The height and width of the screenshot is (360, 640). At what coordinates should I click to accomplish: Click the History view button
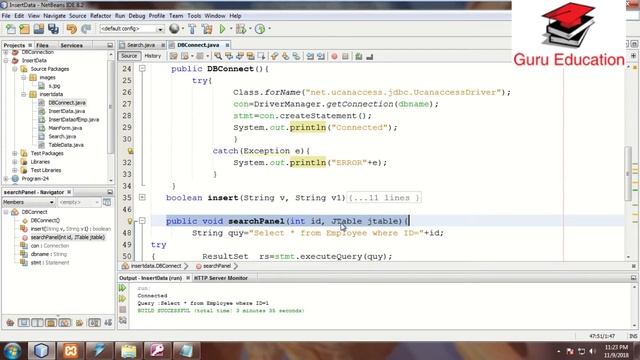click(x=153, y=56)
